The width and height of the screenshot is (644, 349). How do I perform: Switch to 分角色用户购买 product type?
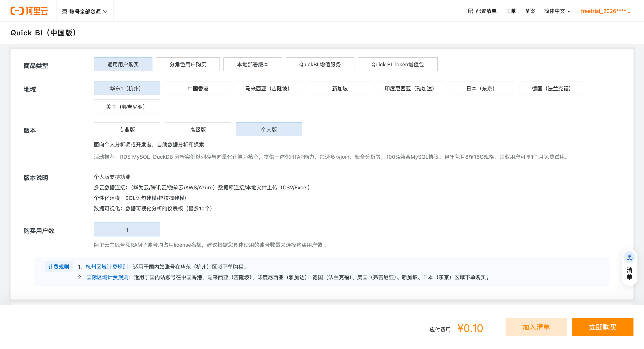click(x=188, y=64)
